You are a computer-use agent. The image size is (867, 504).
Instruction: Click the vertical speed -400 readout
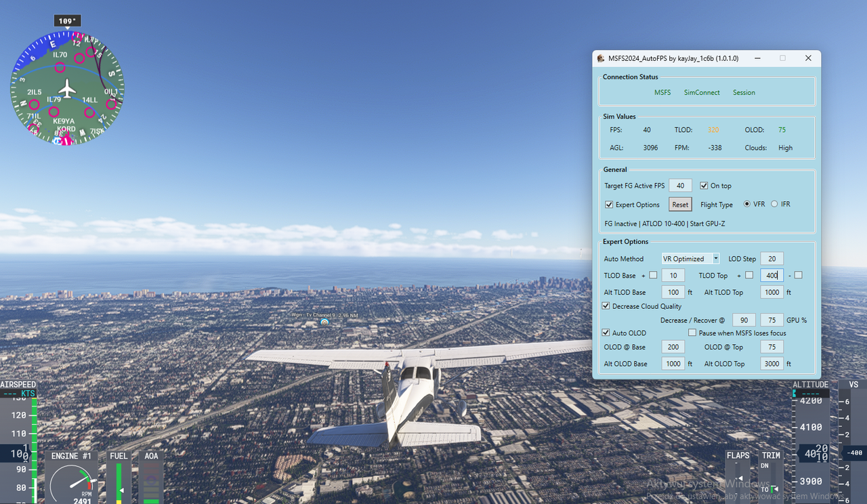tap(855, 453)
